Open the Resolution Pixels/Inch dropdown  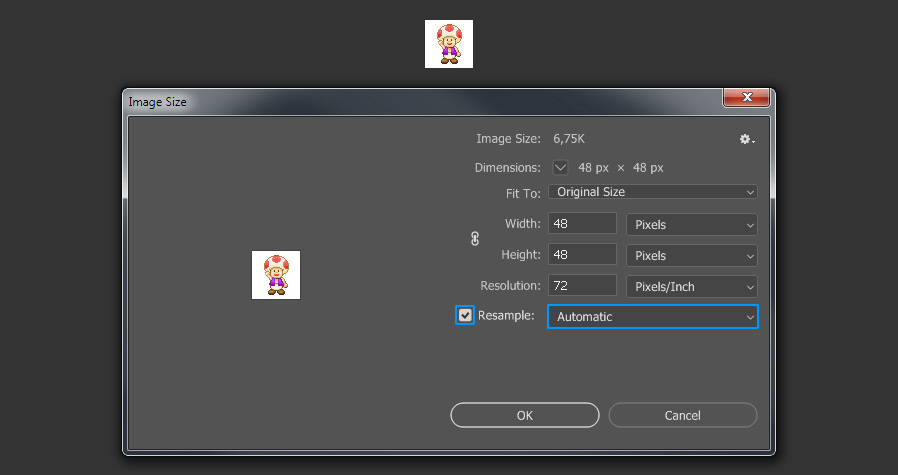coord(692,286)
